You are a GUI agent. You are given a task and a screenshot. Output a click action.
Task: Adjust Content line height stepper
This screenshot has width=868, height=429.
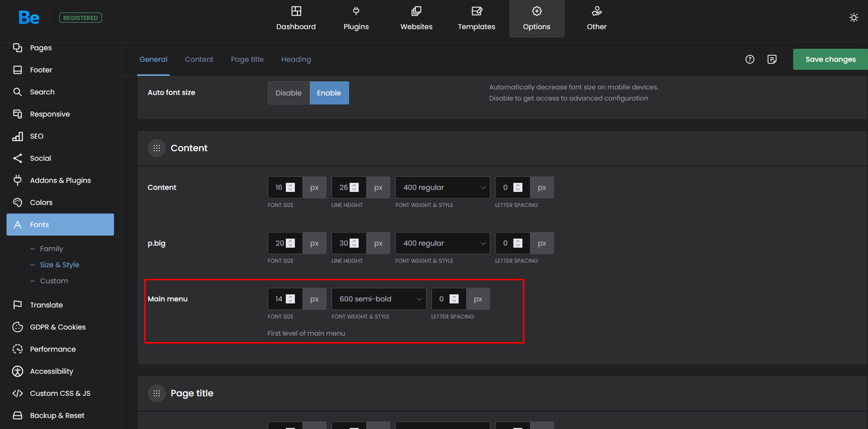(354, 187)
